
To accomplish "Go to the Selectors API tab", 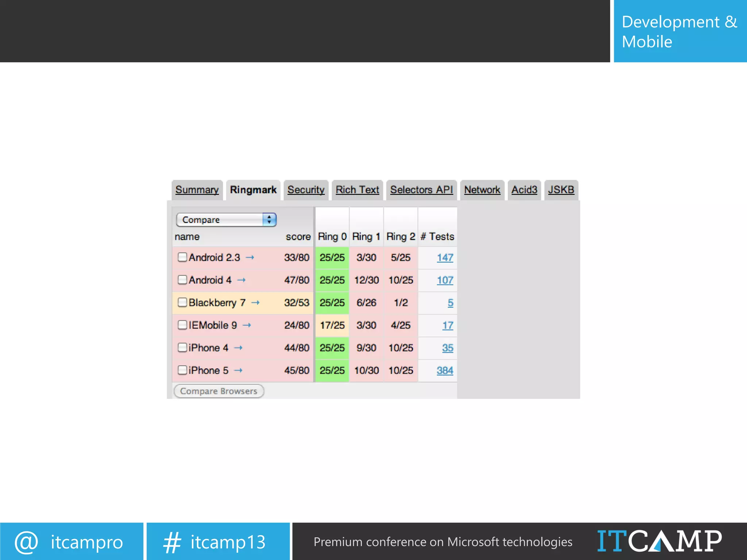I will pos(421,190).
